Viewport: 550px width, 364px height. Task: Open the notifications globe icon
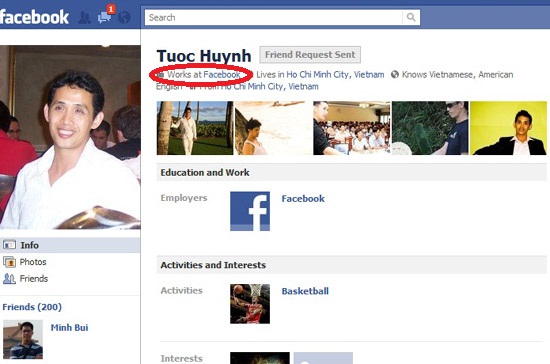[124, 18]
